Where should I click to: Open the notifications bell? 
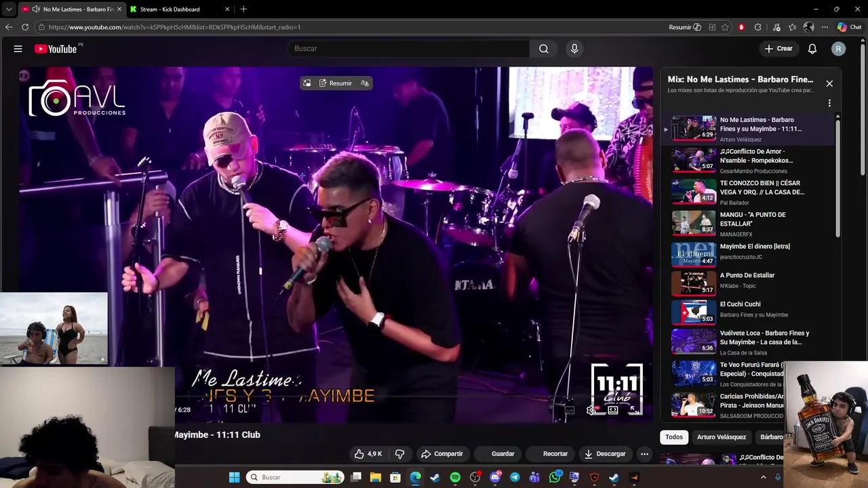point(812,49)
